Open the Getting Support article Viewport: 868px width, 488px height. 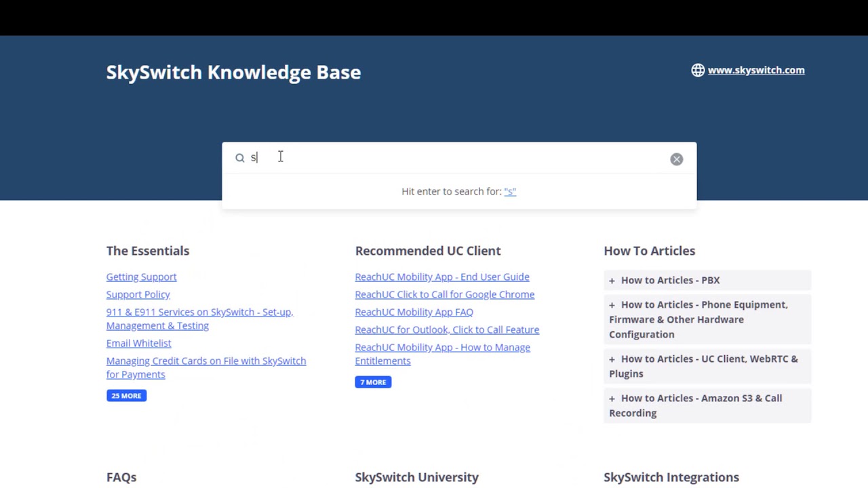(141, 277)
